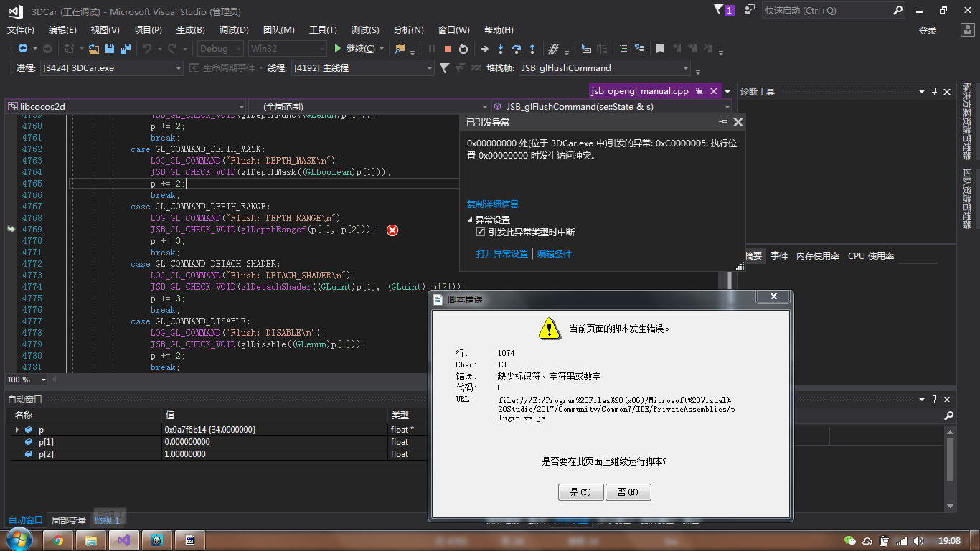Viewport: 980px width, 551px height.
Task: Click the navigate backward arrow icon
Action: (23, 49)
